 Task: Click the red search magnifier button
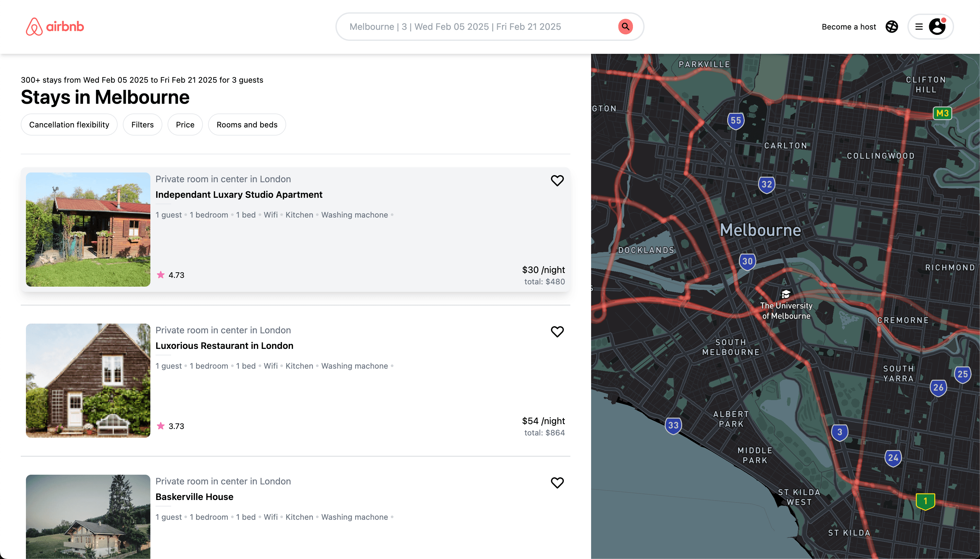tap(625, 27)
